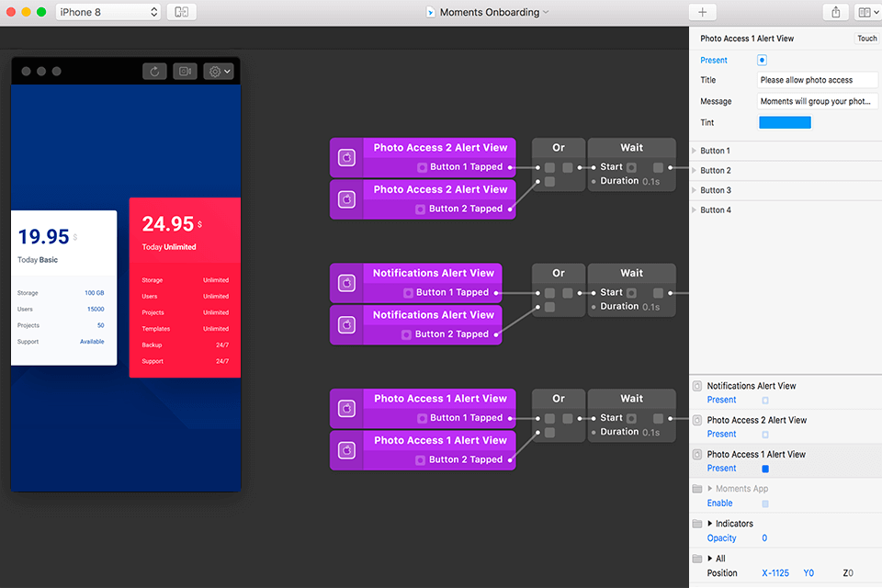Toggle Present under Photo Access 1 Alert View
Viewport: 882px width, 588px height.
click(765, 469)
